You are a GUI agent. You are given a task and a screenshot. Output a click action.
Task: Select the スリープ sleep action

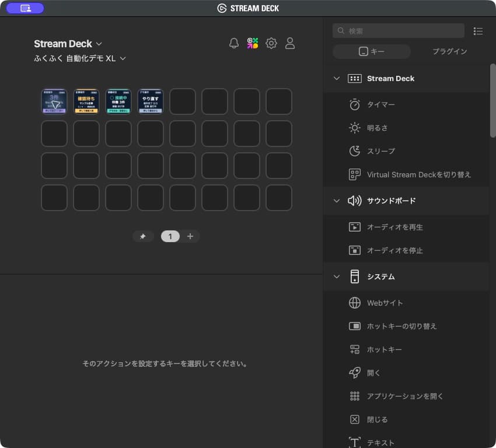pos(406,151)
